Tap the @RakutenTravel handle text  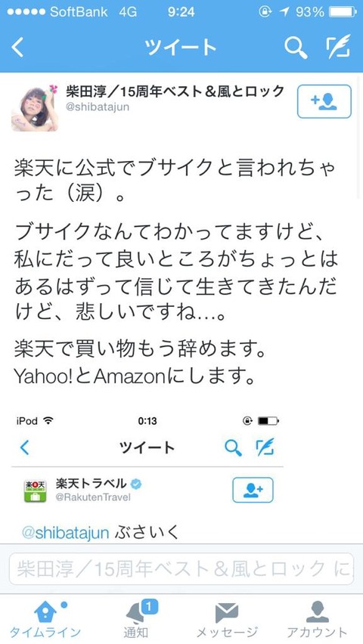(x=93, y=497)
